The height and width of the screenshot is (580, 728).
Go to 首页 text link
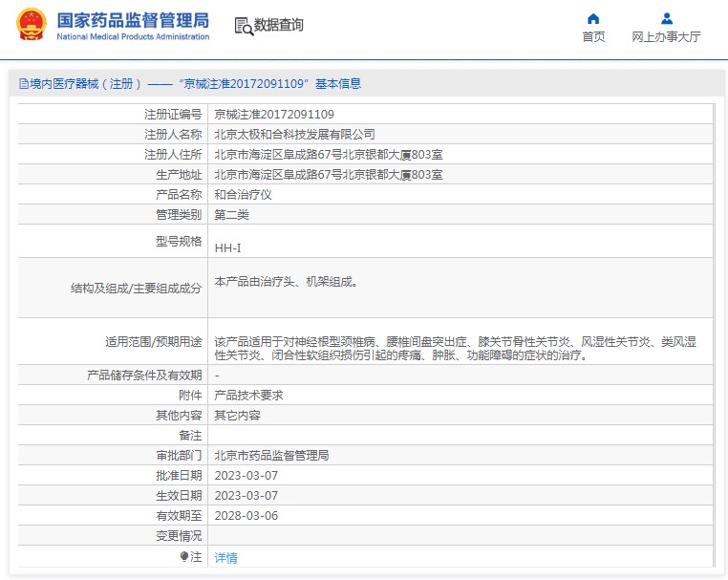pos(593,36)
